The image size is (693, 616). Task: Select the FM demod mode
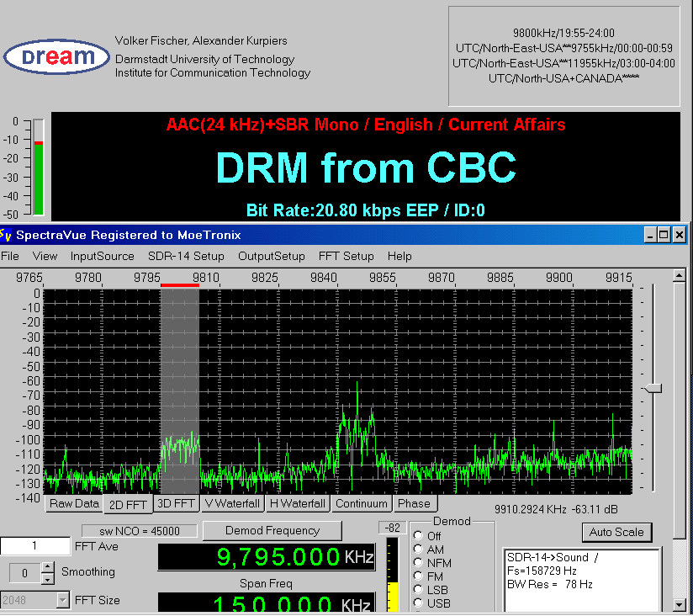click(418, 576)
